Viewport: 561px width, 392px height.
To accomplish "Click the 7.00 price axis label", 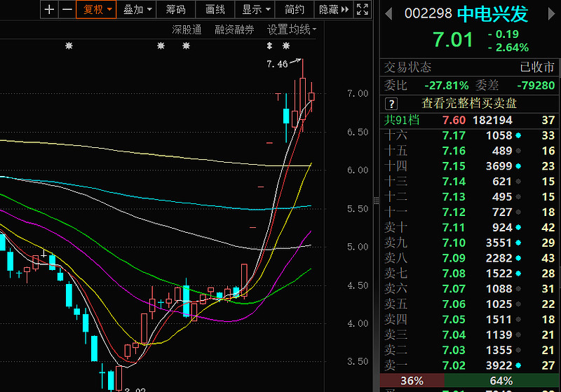I will [x=358, y=94].
